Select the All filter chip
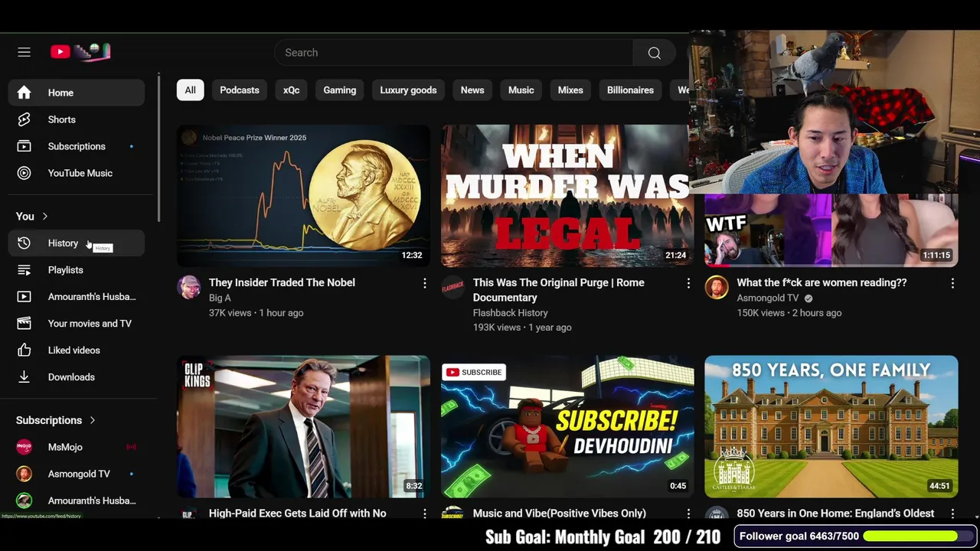 (190, 90)
